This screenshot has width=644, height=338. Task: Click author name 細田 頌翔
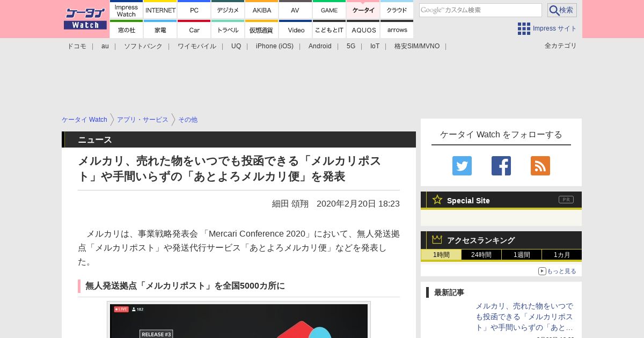tap(290, 204)
